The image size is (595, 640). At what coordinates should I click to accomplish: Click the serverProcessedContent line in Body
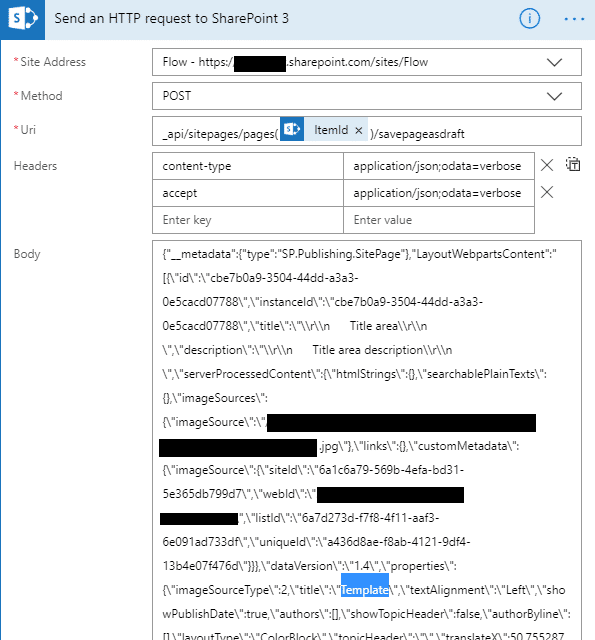354,374
